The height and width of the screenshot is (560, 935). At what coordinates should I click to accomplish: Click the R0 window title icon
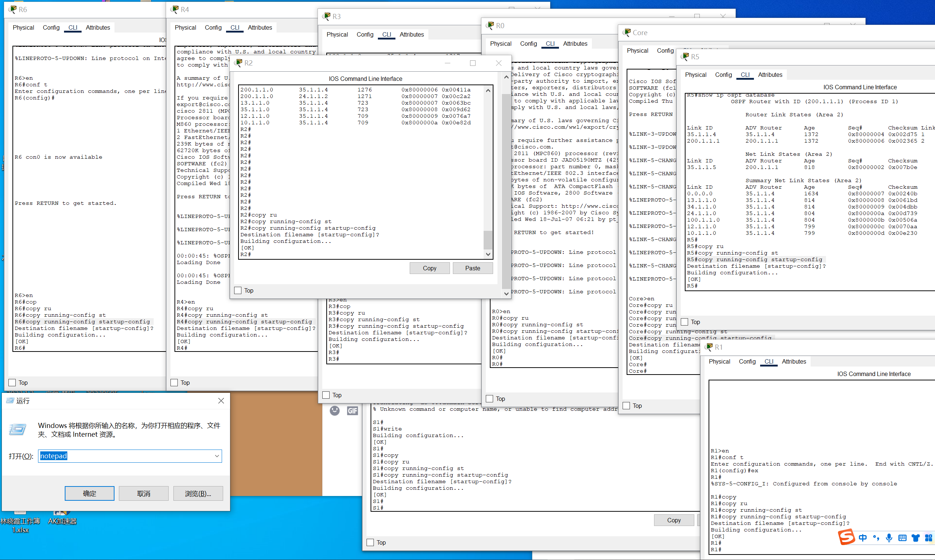tap(490, 25)
